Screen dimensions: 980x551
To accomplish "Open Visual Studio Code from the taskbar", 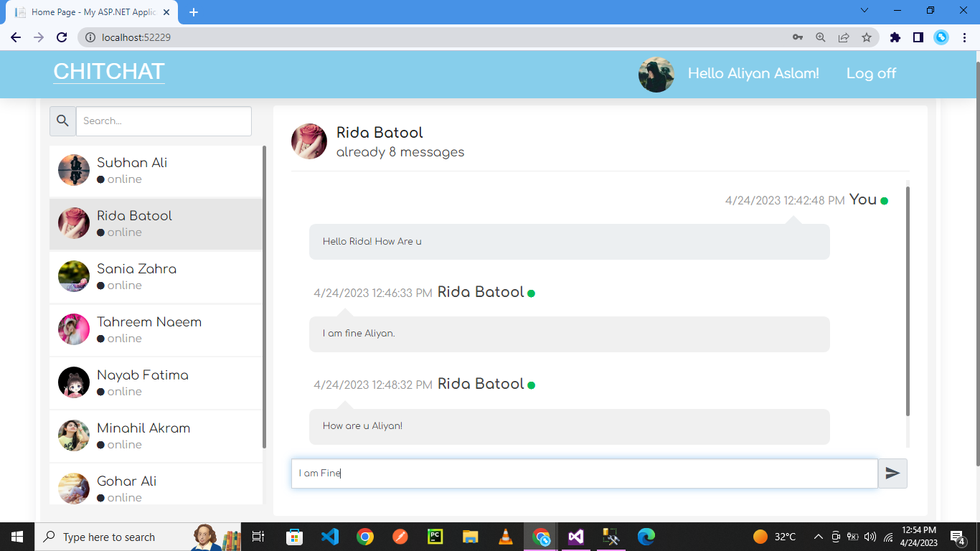I will [x=329, y=537].
